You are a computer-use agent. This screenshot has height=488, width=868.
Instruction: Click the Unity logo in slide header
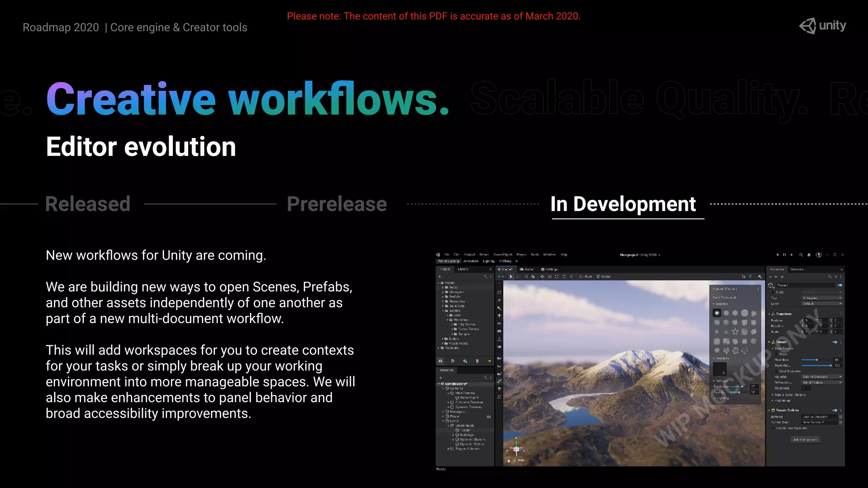[822, 26]
